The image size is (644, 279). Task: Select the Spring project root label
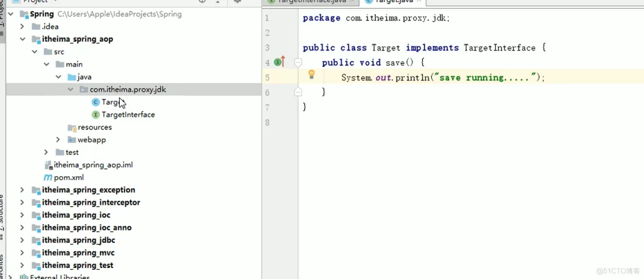[x=42, y=14]
